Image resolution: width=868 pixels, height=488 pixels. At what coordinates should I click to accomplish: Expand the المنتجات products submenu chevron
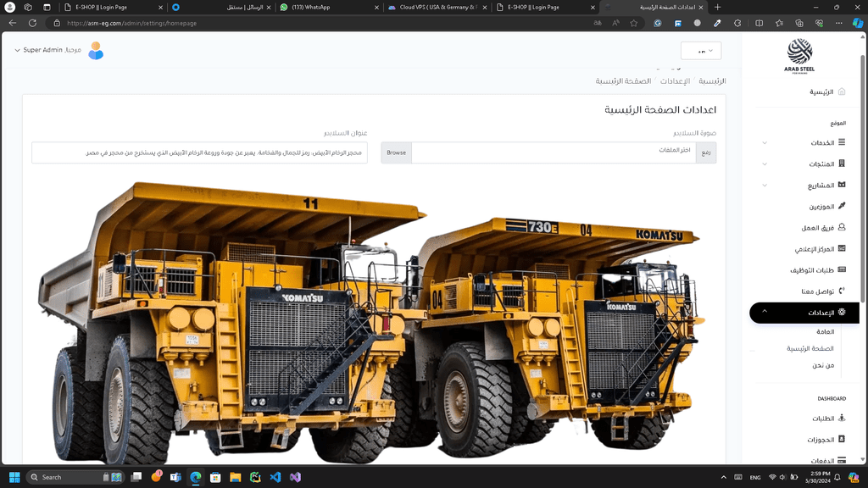765,164
